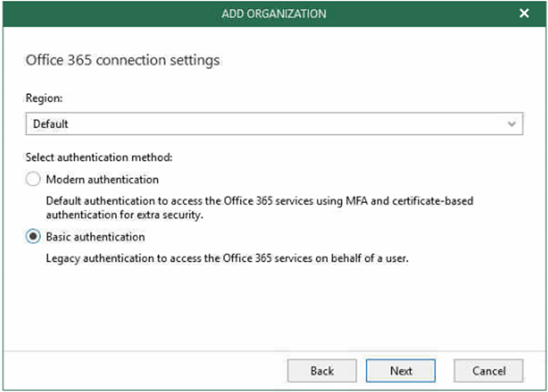Select Basic authentication radio button
Image resolution: width=548 pixels, height=392 pixels.
[33, 237]
